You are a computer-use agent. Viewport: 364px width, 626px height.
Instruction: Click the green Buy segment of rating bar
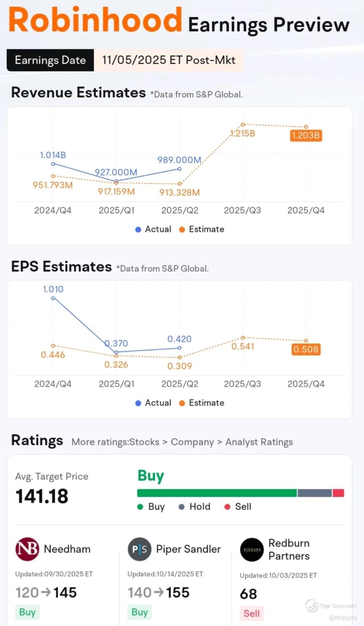pos(217,493)
